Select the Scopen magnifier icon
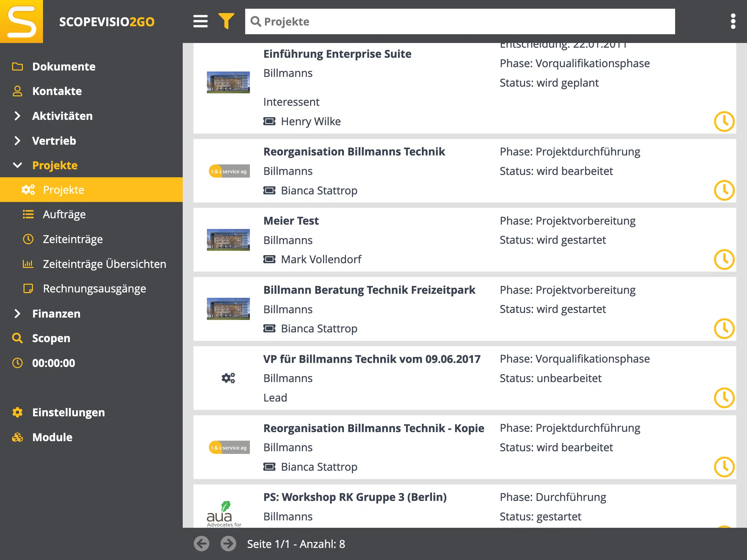Screen dimensions: 747x560 pos(17,338)
